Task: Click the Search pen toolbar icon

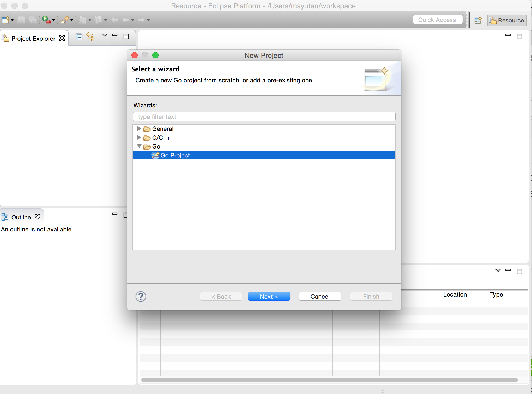Action: click(x=65, y=20)
